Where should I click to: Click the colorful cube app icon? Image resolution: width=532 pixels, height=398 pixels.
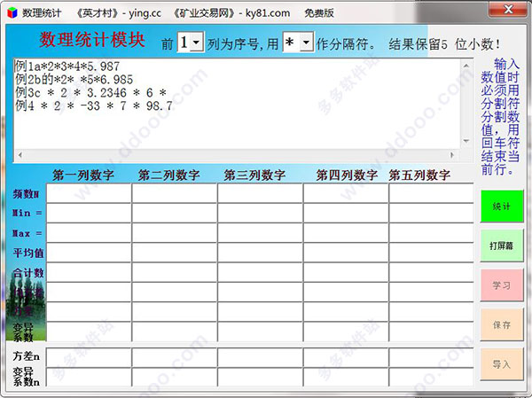(12, 13)
